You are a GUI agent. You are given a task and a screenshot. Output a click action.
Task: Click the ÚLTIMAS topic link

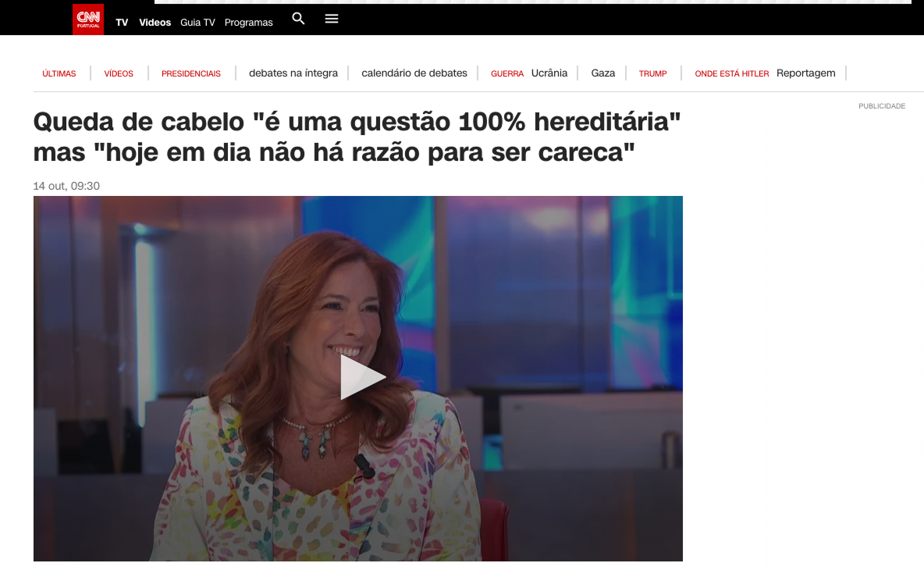point(59,73)
